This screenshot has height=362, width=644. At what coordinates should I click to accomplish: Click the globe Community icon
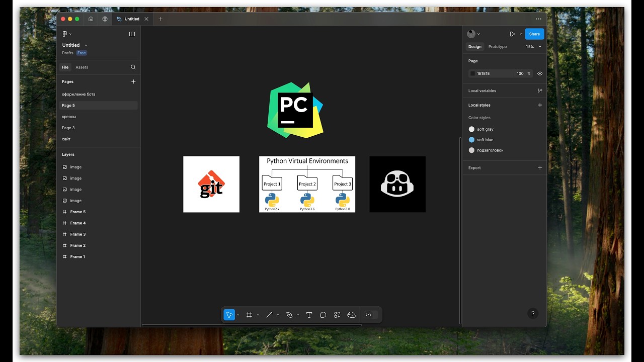click(x=105, y=19)
